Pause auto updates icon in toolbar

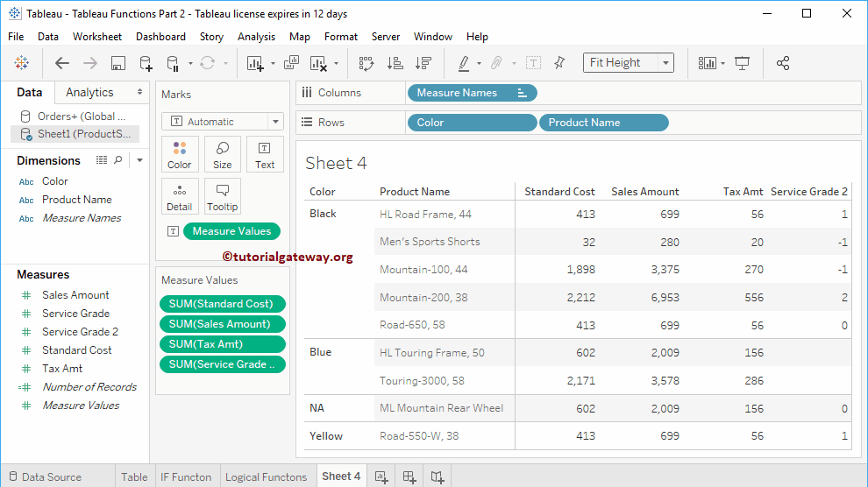coord(173,63)
